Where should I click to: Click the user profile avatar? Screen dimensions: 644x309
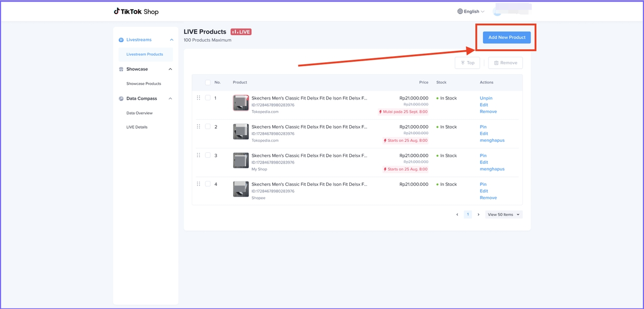pyautogui.click(x=497, y=12)
